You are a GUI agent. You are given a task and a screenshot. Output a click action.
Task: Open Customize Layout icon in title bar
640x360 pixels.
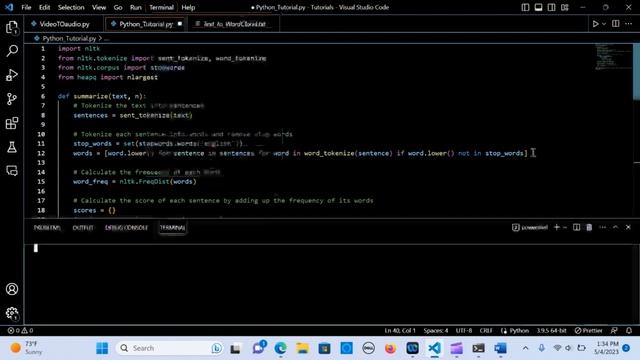click(564, 7)
